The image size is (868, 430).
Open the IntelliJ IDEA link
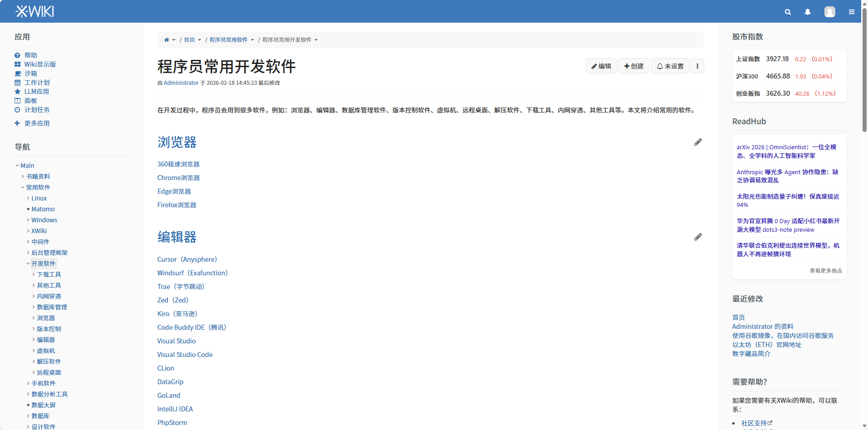(x=175, y=409)
